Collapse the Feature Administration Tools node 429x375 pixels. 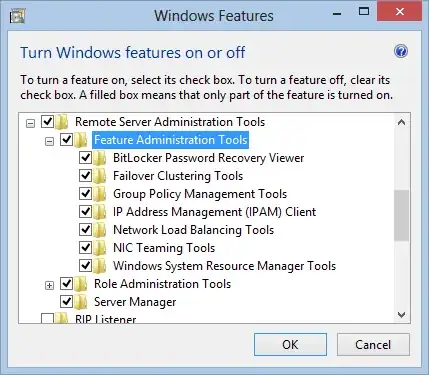pos(49,141)
